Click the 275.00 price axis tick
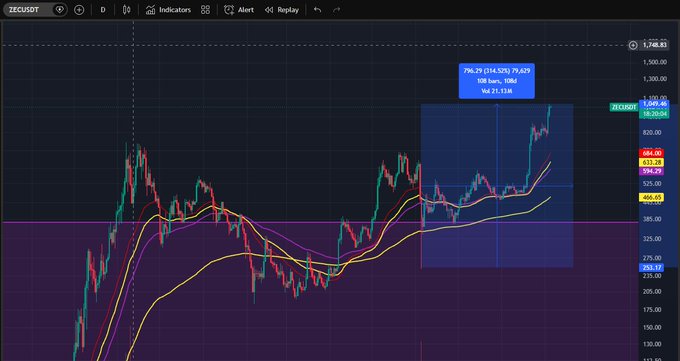Screen dimensions: 680x361 pyautogui.click(x=652, y=258)
